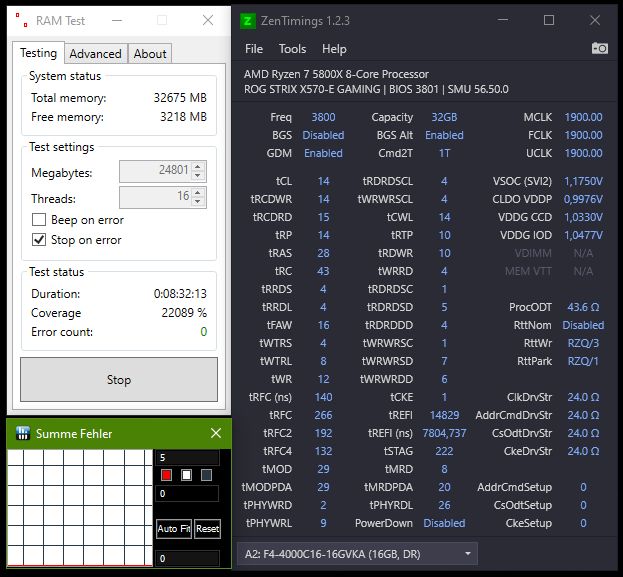Viewport: 623px width, 577px height.
Task: Click the Error count value 0
Action: point(203,332)
